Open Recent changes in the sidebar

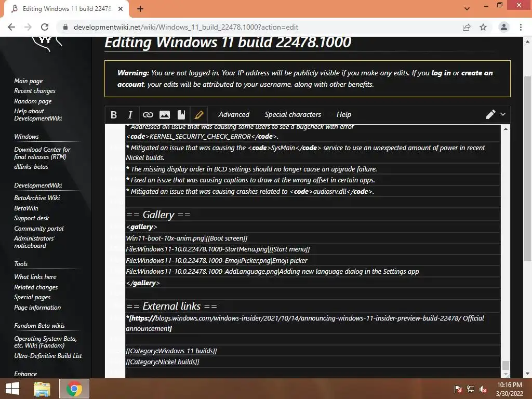[x=35, y=91]
